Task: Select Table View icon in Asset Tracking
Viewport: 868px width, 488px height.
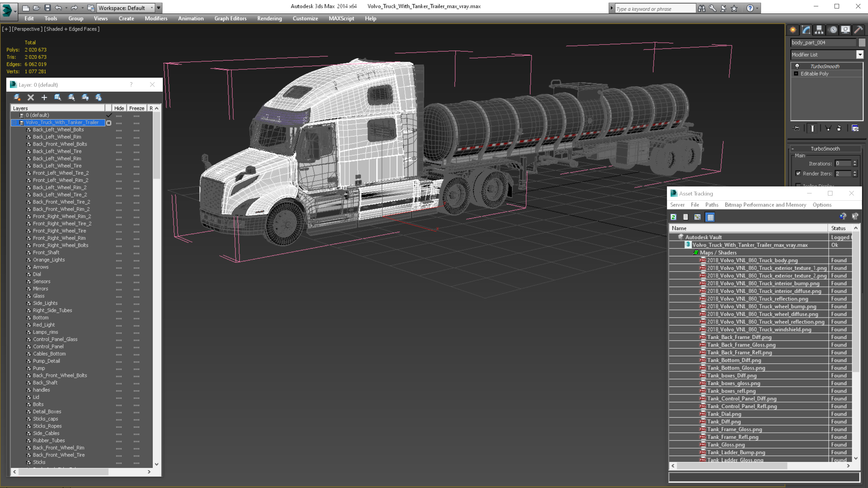Action: pyautogui.click(x=710, y=217)
